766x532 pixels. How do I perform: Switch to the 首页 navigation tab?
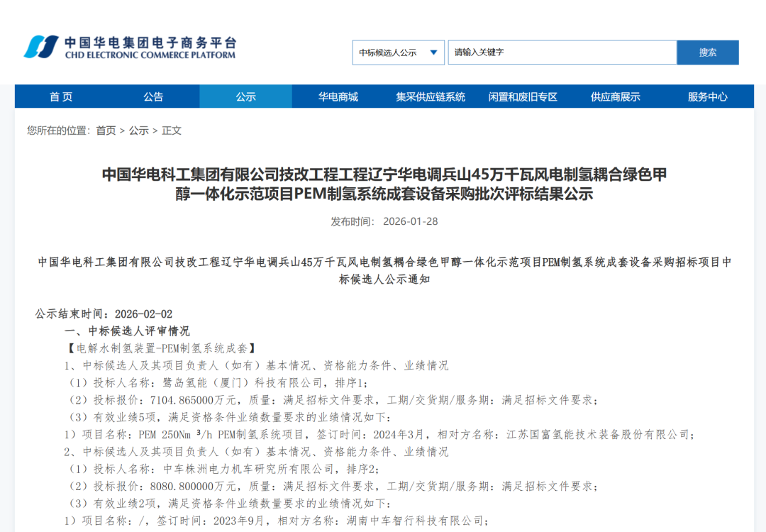pos(62,96)
